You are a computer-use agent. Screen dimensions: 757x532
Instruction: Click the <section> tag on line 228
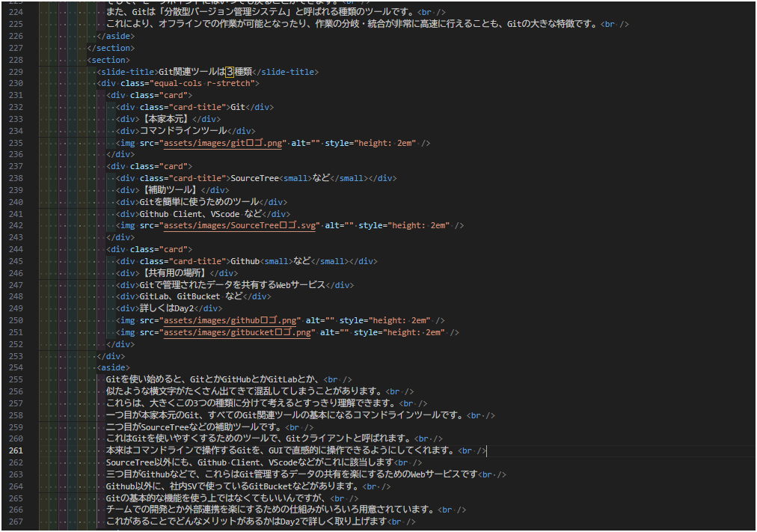108,59
